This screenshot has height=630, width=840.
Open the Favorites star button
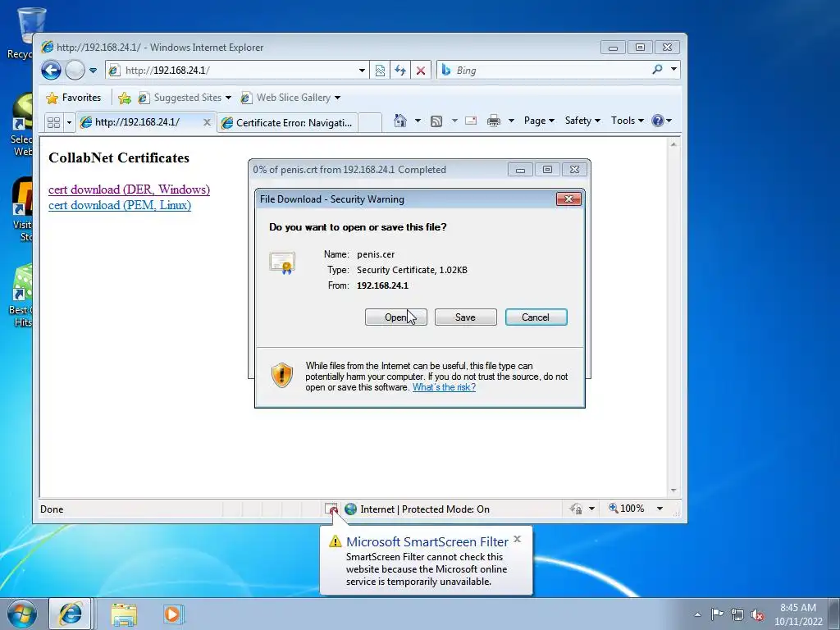74,98
